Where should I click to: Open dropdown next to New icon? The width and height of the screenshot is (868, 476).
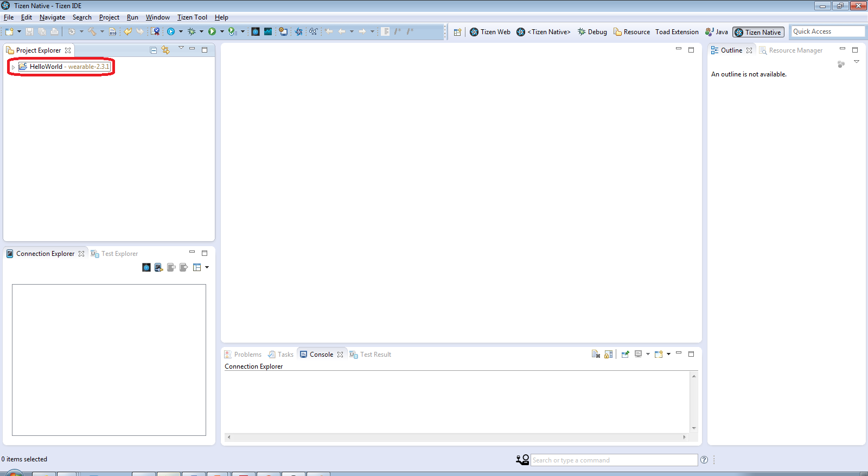tap(19, 31)
